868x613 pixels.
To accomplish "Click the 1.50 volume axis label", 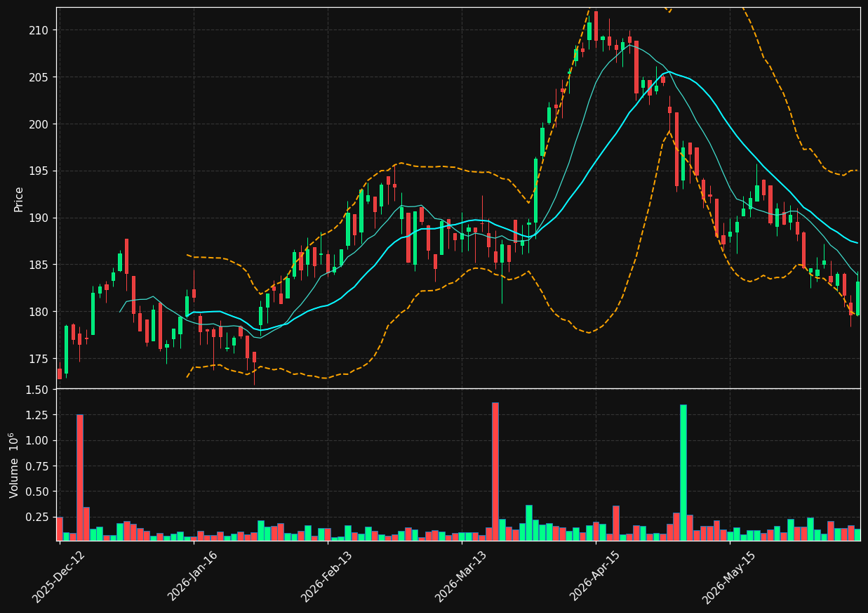I will [36, 390].
